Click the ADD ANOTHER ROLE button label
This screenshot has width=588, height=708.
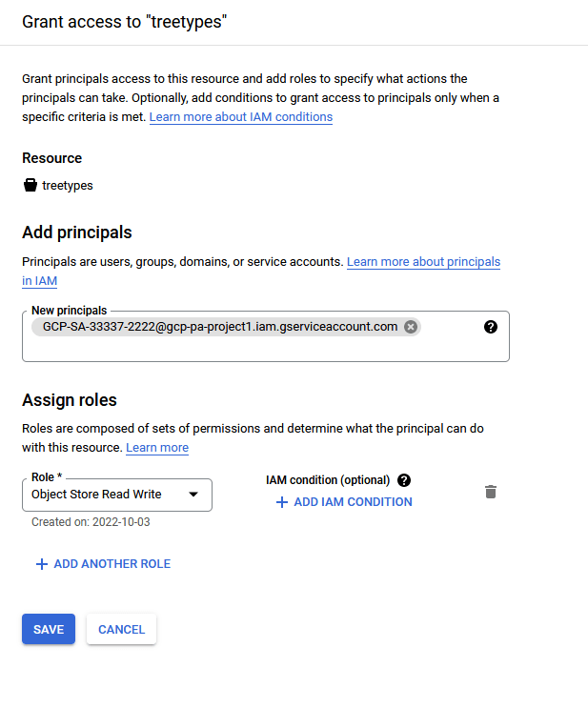pos(112,564)
